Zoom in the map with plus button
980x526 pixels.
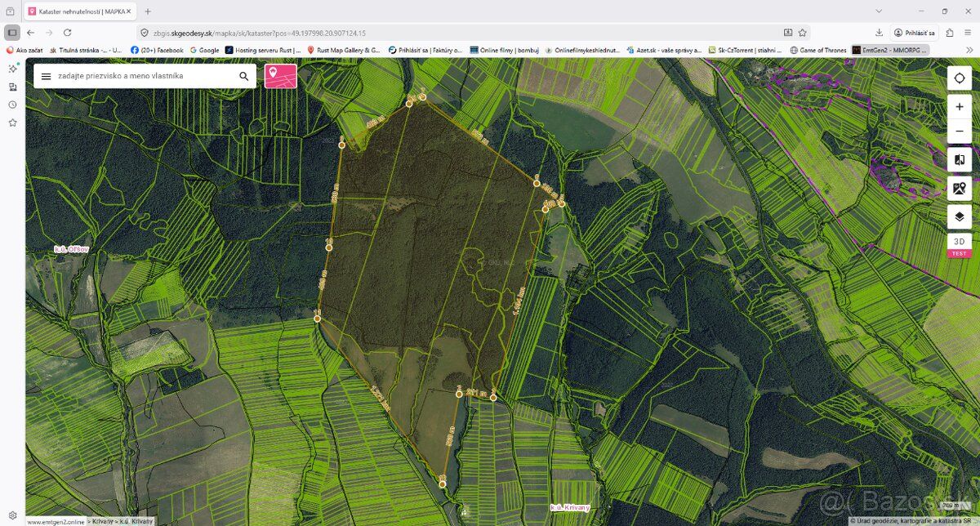959,107
